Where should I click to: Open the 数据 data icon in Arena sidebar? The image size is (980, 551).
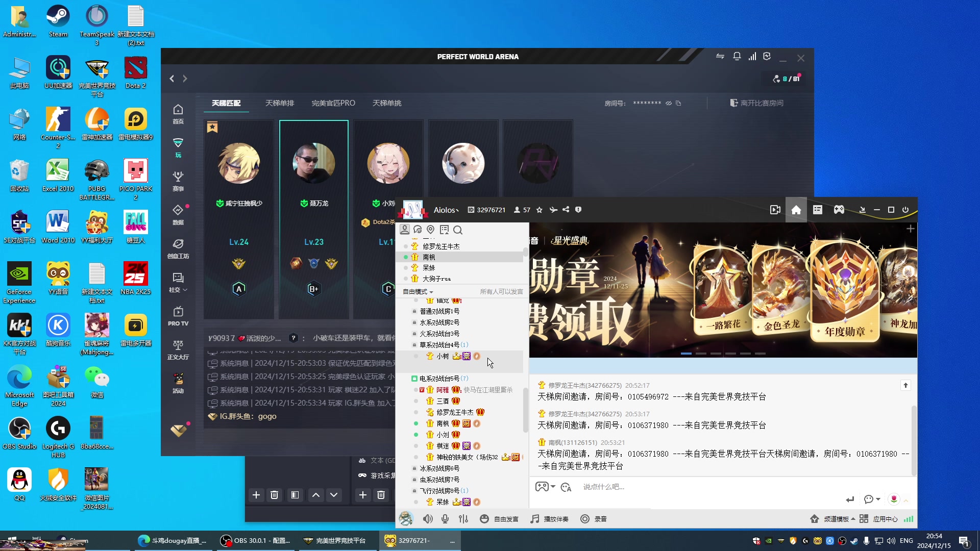(x=178, y=215)
